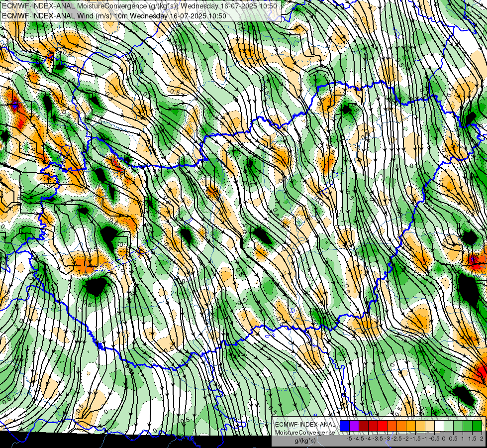Click the 2 legend scale value

coord(482,439)
